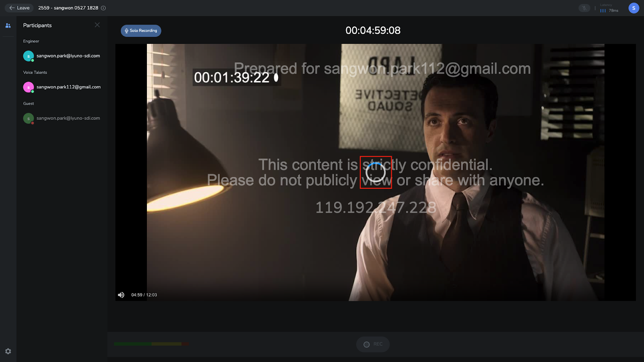Open the settings gear icon
The image size is (644, 362).
click(8, 351)
